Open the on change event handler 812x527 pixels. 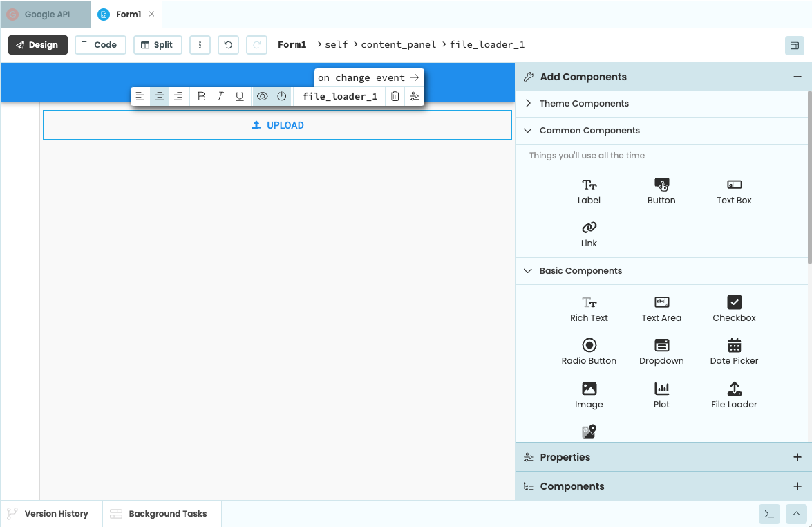tap(369, 77)
